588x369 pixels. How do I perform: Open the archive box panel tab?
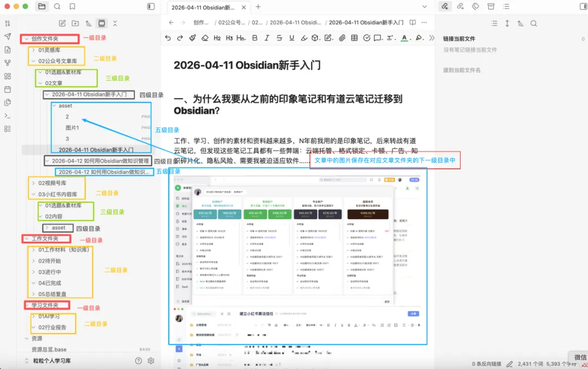(491, 7)
